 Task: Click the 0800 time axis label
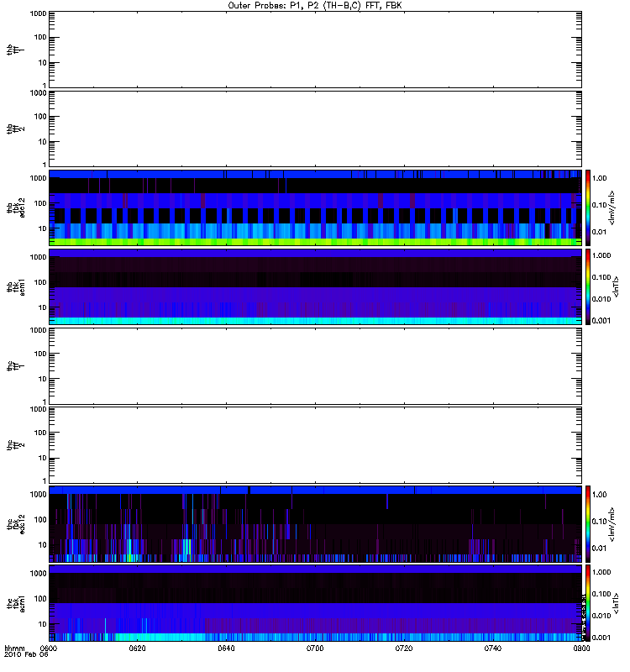point(581,648)
